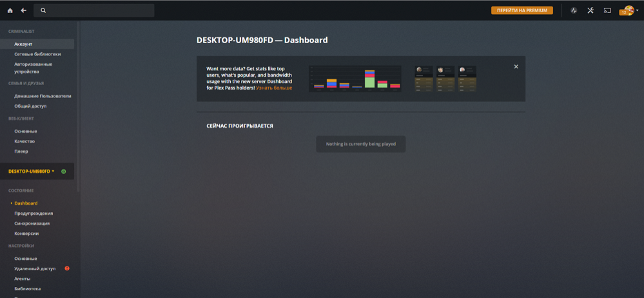Click the Перейти на Premium button
This screenshot has width=644, height=298.
pyautogui.click(x=522, y=11)
